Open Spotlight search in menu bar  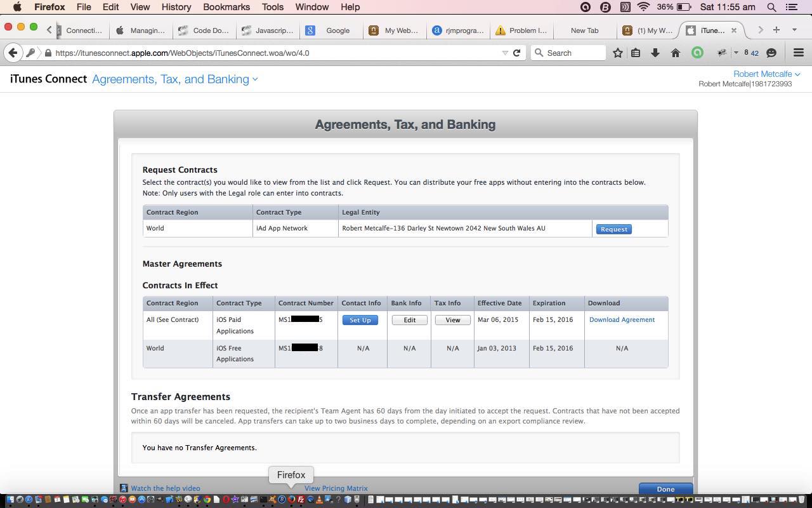(772, 7)
